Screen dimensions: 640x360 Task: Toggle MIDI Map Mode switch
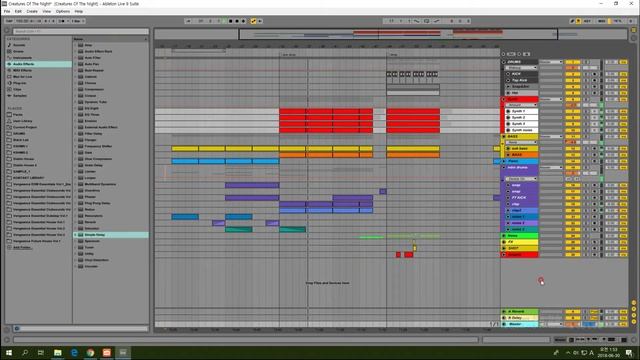pos(602,21)
